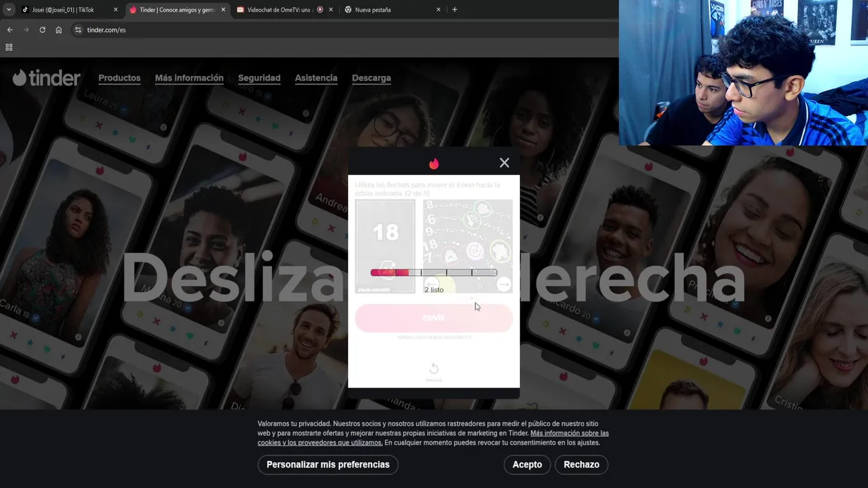This screenshot has height=488, width=868.
Task: Reject cookies with the Rechazo button
Action: 581,464
